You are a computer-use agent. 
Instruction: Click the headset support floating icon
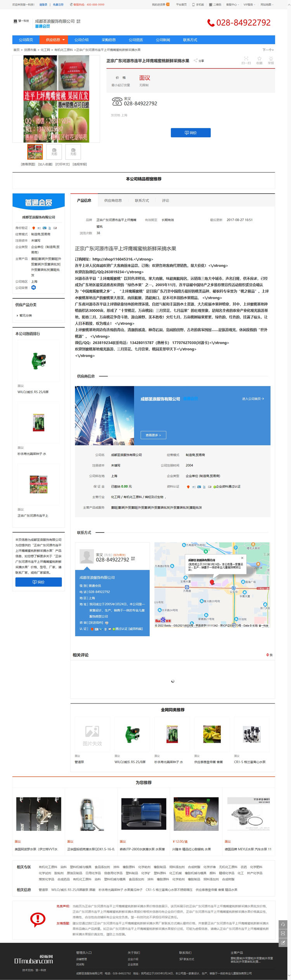283,924
